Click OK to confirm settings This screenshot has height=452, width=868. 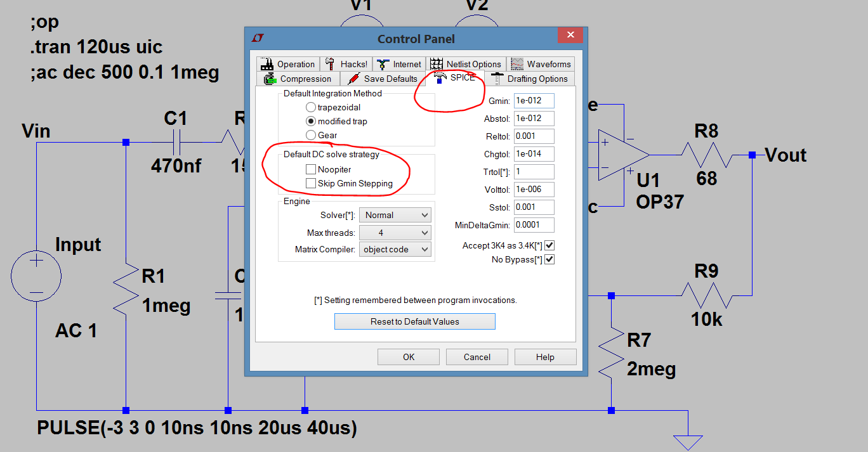pos(409,357)
